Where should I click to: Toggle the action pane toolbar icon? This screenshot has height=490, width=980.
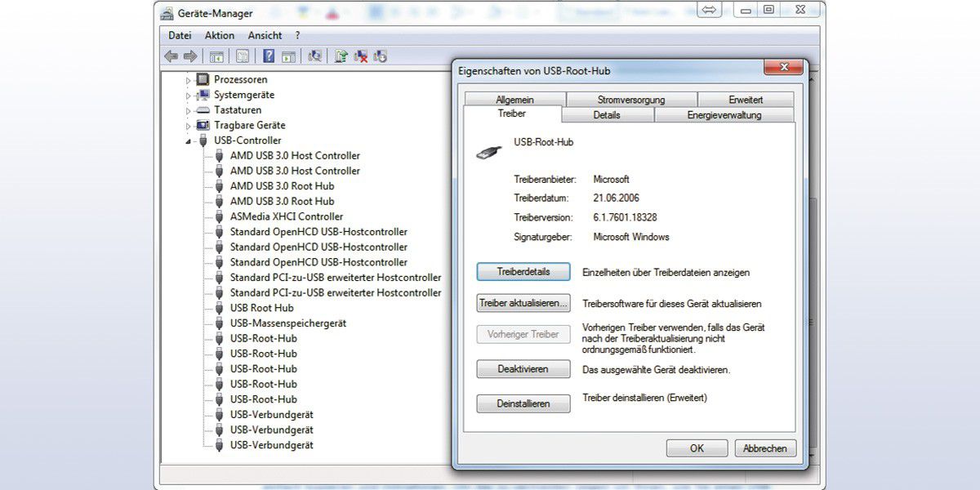click(288, 56)
